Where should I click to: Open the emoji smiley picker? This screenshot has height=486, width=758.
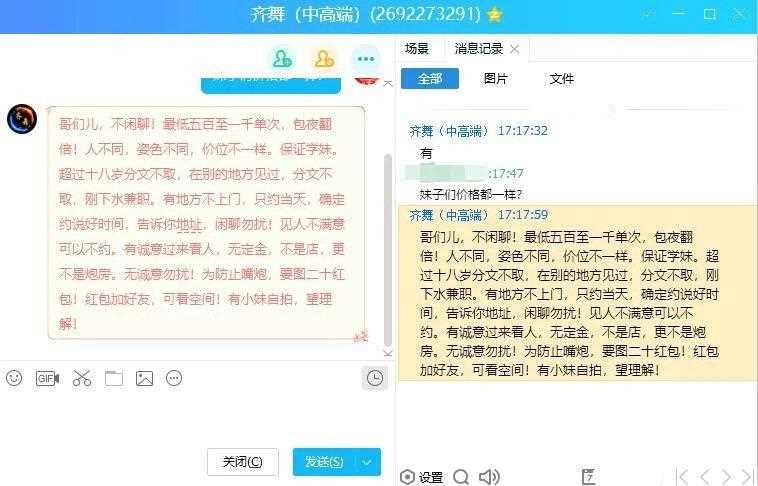pyautogui.click(x=14, y=378)
